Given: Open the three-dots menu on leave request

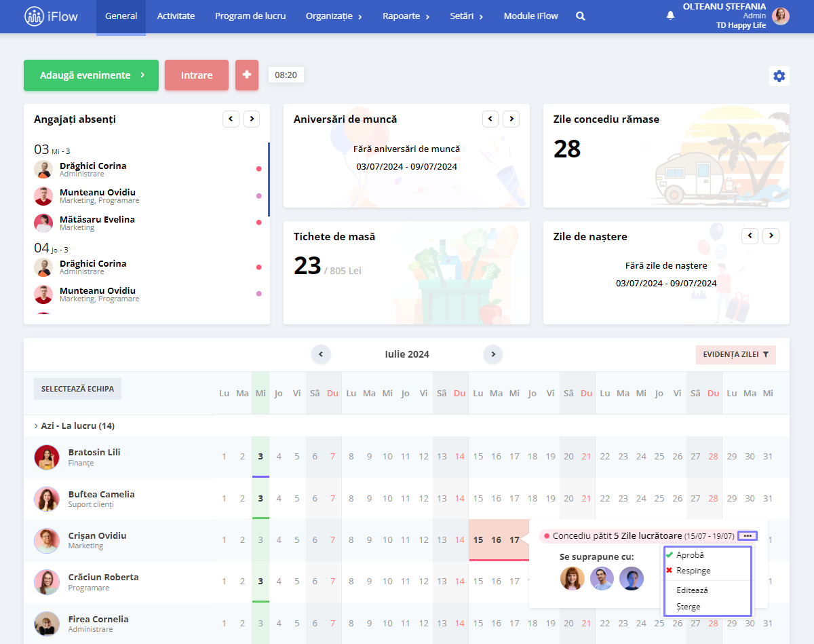Looking at the screenshot, I should 747,536.
